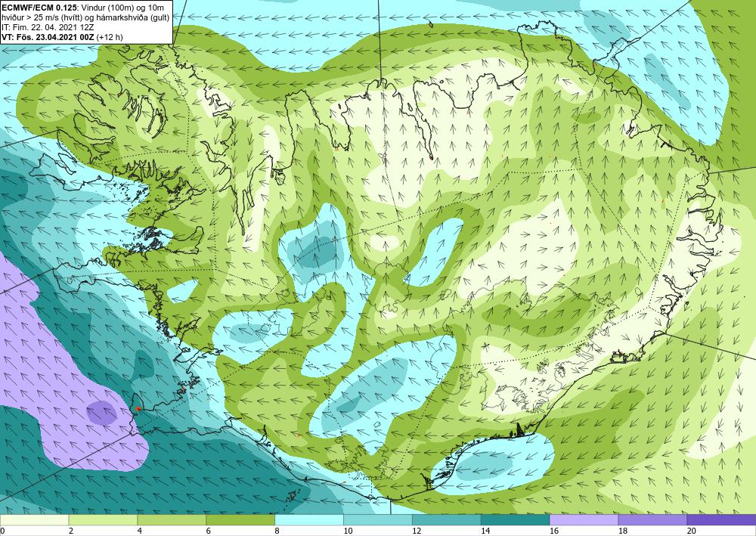Click the dark teal 14–16 m/s legend swatch

[x=516, y=519]
